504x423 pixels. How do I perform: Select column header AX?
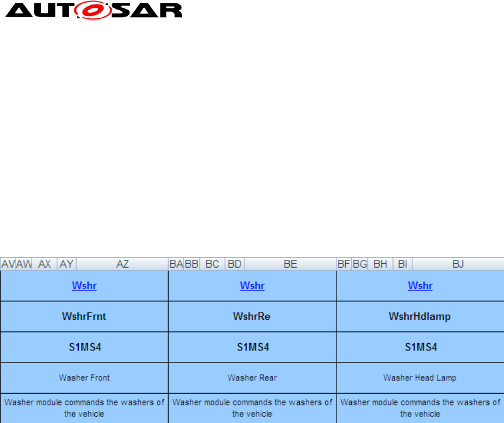(x=44, y=264)
